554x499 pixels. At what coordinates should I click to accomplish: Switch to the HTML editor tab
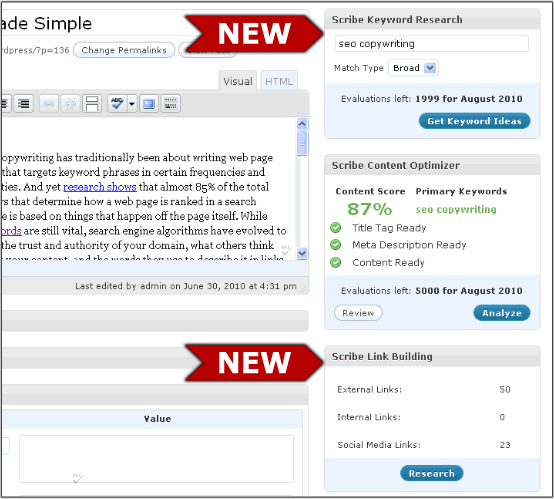279,81
